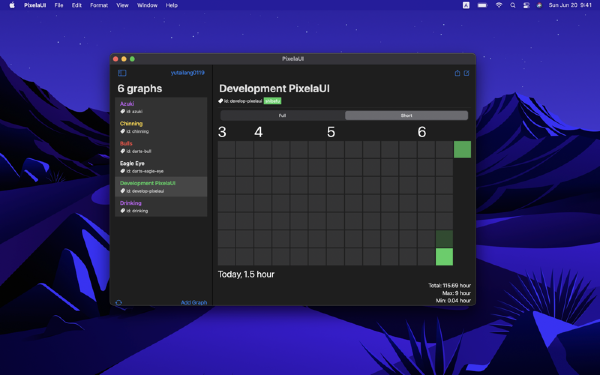The image size is (600, 375).
Task: Click the input source 'A' icon
Action: pyautogui.click(x=466, y=5)
